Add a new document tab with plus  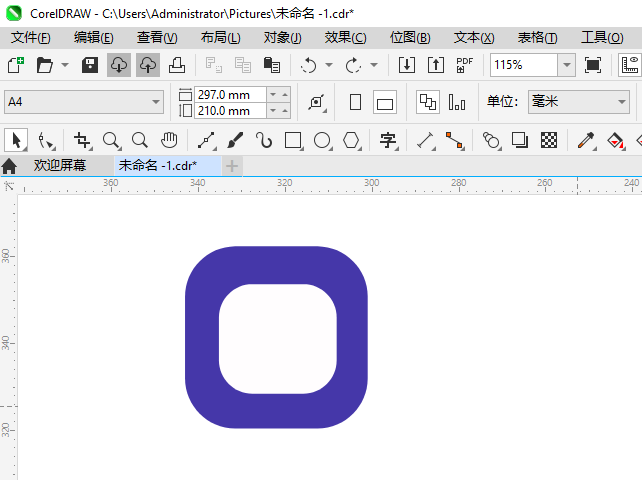click(232, 166)
